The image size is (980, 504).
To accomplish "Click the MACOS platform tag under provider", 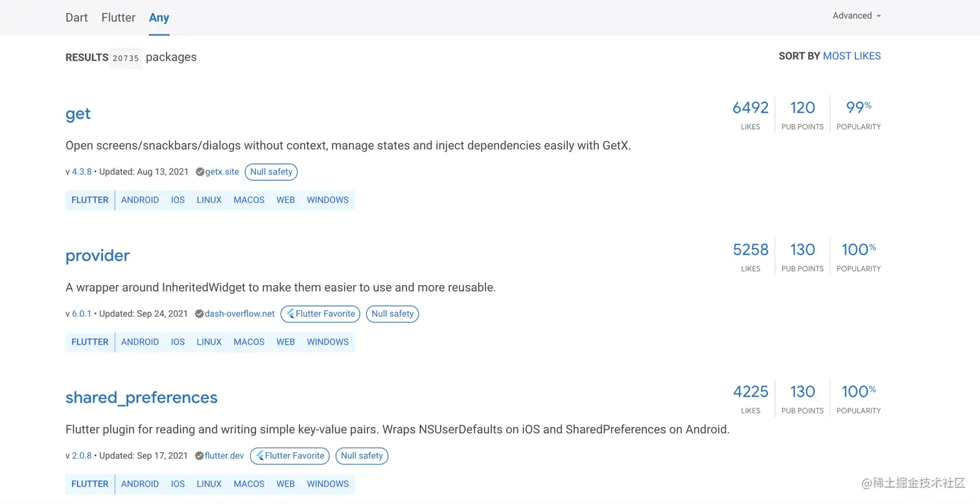I will (249, 342).
